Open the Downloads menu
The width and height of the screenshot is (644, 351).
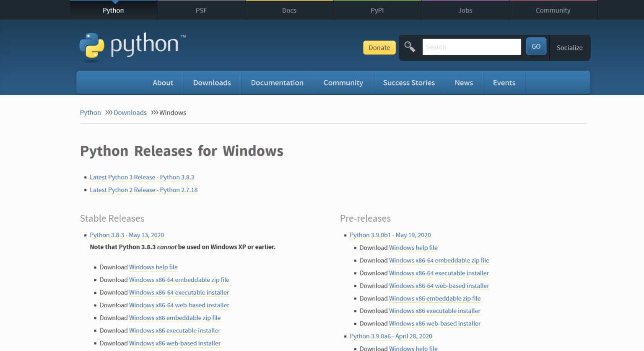click(x=212, y=83)
